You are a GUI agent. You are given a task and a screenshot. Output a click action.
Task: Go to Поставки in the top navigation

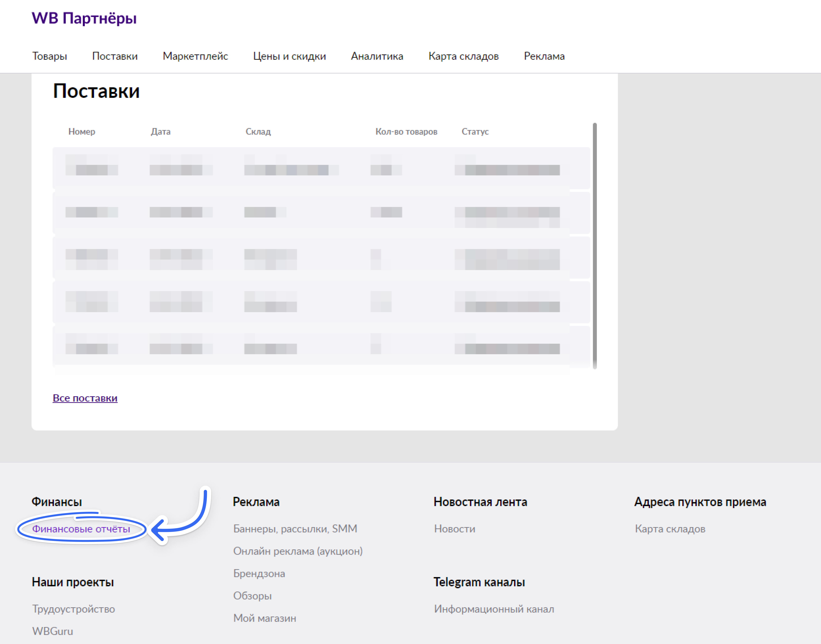pos(115,56)
